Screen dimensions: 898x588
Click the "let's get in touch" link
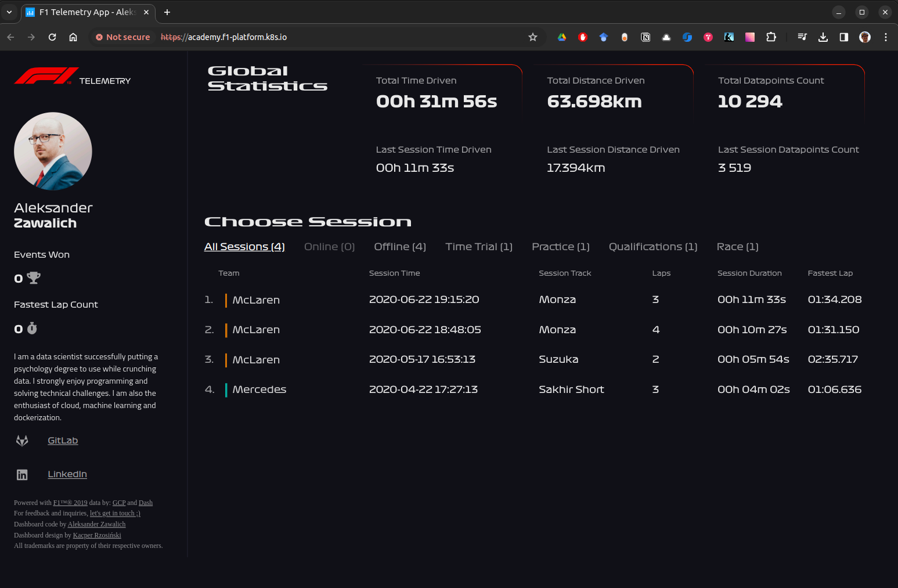coord(115,513)
